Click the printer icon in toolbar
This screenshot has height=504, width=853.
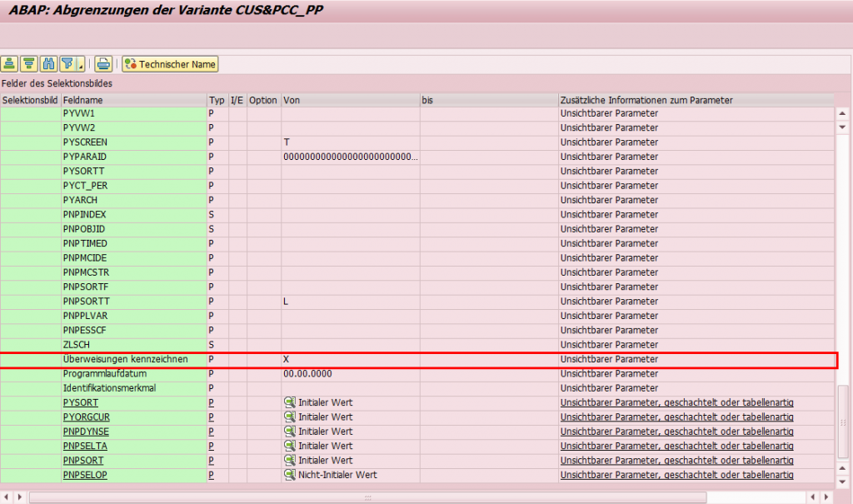point(103,63)
